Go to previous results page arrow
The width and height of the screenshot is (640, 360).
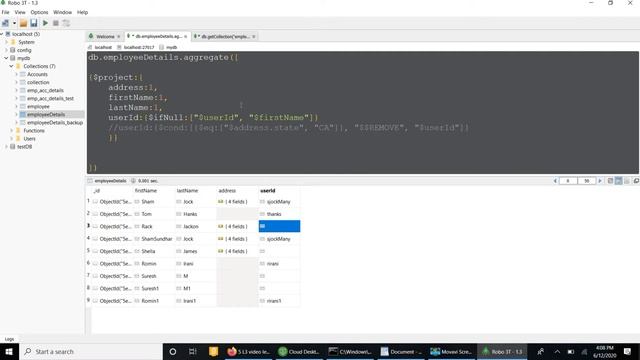pyautogui.click(x=555, y=181)
